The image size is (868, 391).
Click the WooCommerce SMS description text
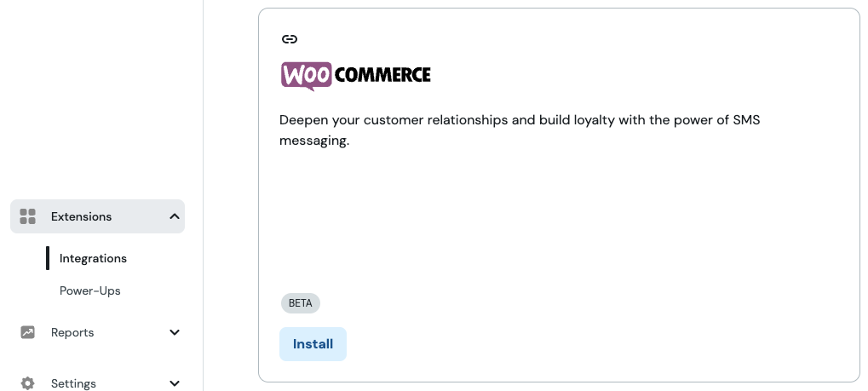tap(520, 130)
